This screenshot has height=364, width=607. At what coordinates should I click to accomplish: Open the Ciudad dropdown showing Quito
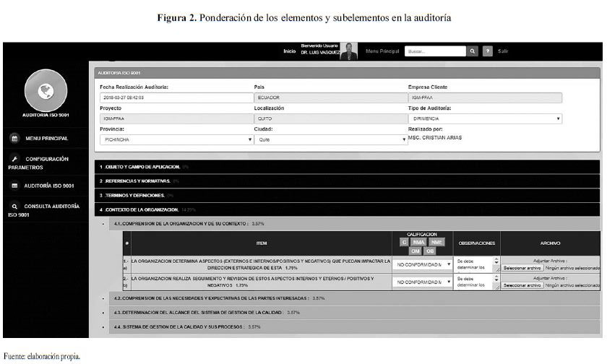(x=330, y=139)
